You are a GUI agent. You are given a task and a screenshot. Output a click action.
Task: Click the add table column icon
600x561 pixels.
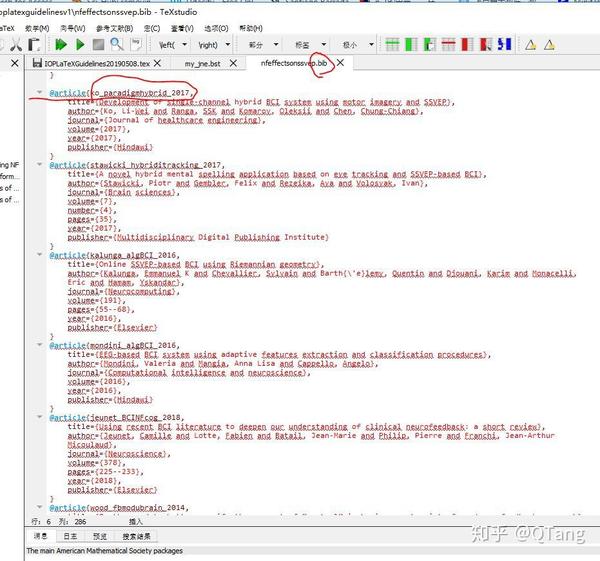tap(411, 45)
